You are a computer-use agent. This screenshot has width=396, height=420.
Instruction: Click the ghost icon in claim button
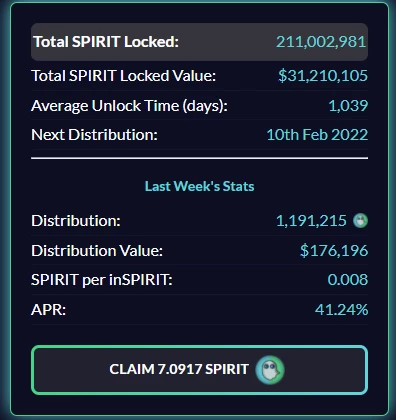(270, 370)
